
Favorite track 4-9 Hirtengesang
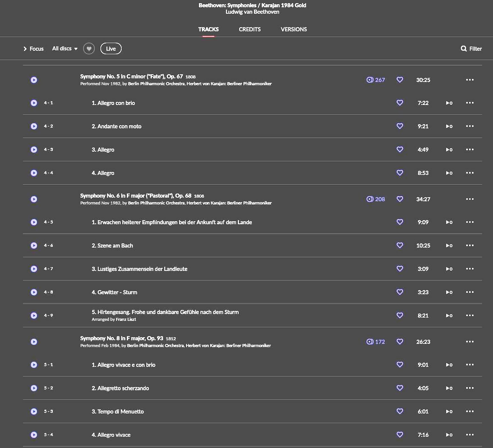coord(400,315)
